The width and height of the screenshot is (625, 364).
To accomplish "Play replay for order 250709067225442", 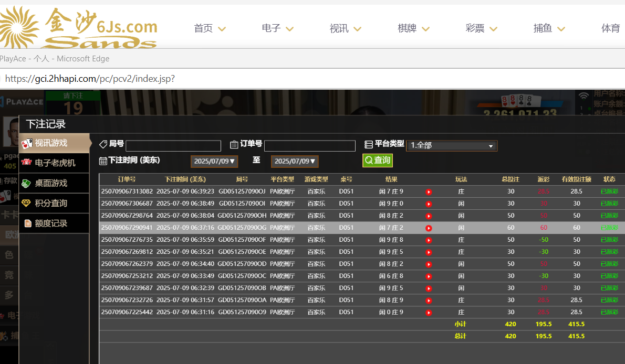I will point(429,313).
